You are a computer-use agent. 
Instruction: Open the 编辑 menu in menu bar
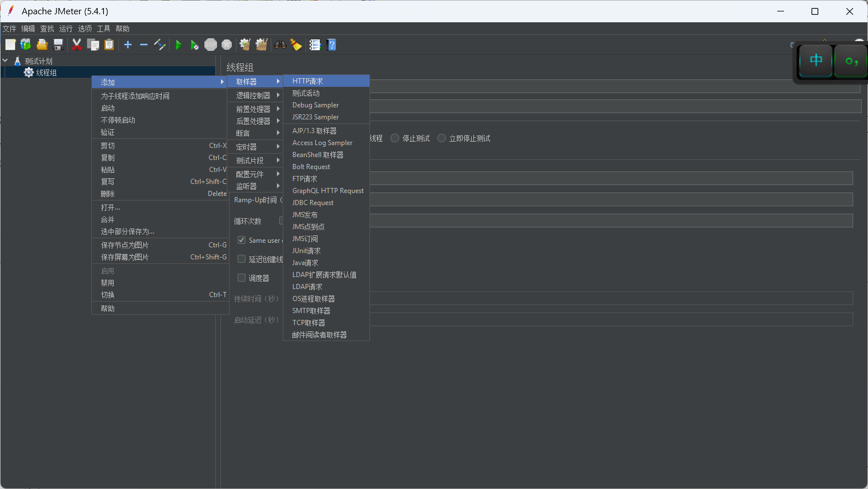(x=28, y=29)
